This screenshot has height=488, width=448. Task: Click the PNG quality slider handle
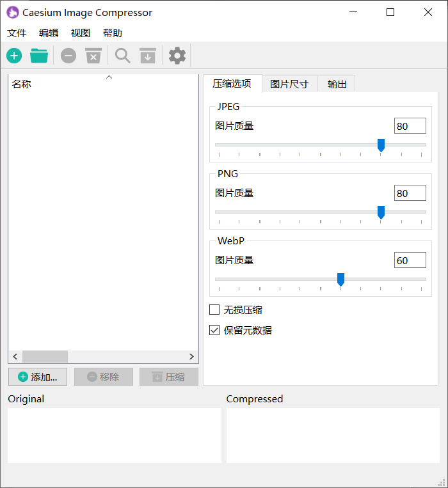381,212
